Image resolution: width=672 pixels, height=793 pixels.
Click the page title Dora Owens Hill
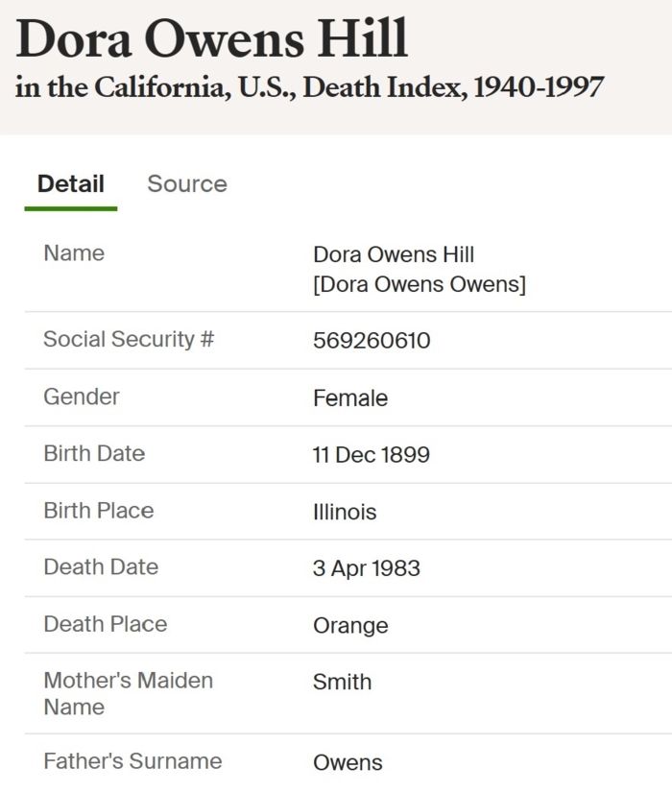pyautogui.click(x=212, y=40)
